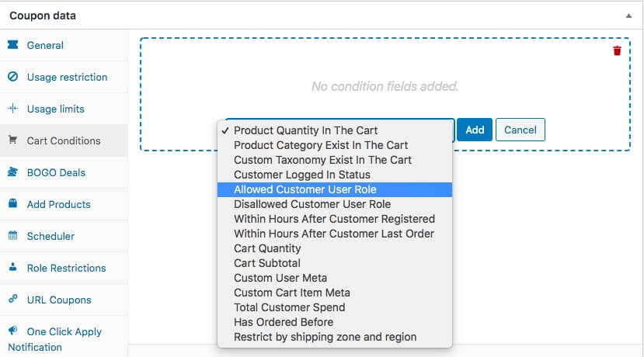The height and width of the screenshot is (357, 644).
Task: Select Allowed Customer User Role option
Action: (x=335, y=189)
